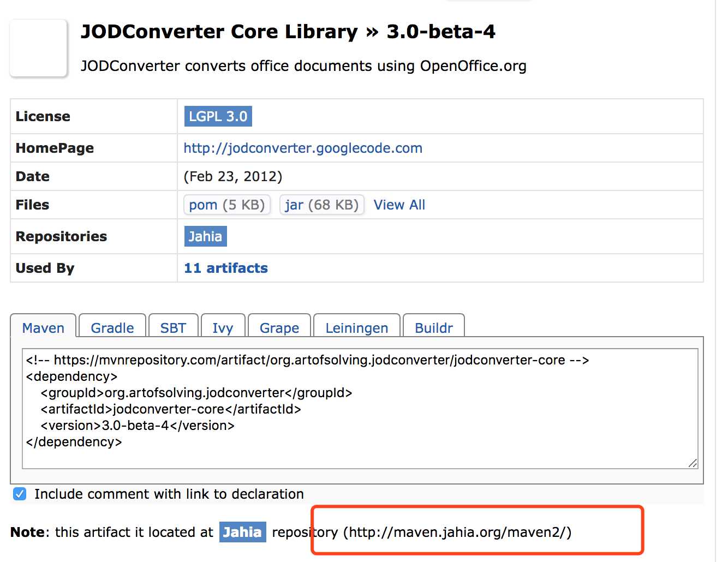The image size is (728, 562).
Task: Click the 'License' row label
Action: point(43,116)
